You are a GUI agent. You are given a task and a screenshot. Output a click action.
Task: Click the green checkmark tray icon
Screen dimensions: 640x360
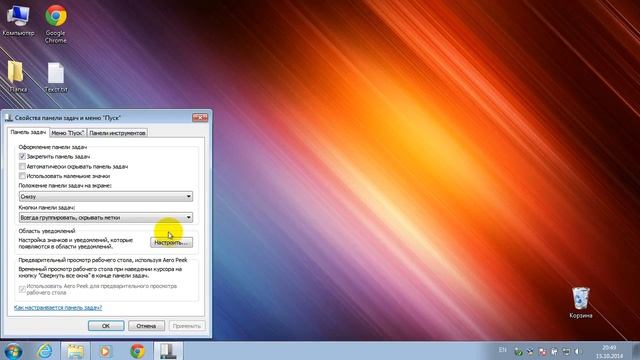pyautogui.click(x=518, y=351)
